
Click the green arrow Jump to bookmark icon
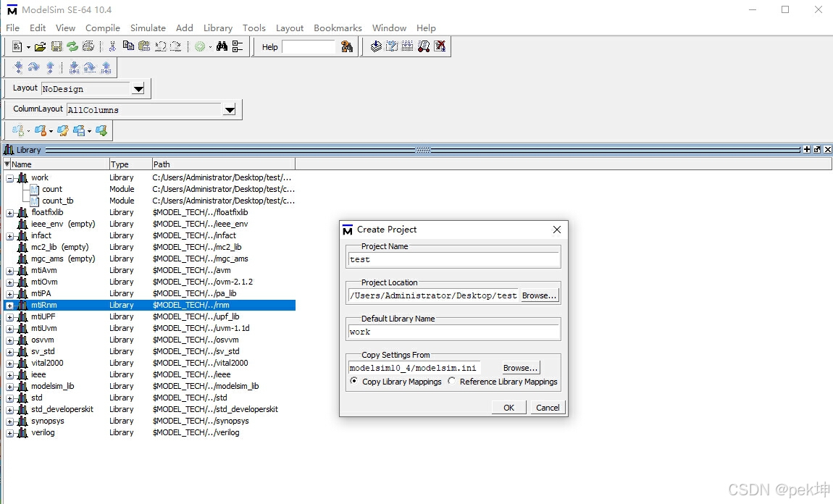[x=101, y=130]
